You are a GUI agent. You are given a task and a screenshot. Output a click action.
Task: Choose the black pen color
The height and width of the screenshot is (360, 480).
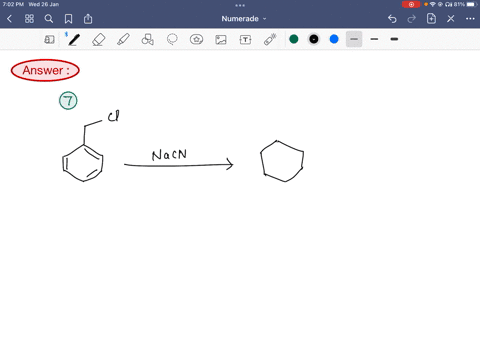click(314, 39)
